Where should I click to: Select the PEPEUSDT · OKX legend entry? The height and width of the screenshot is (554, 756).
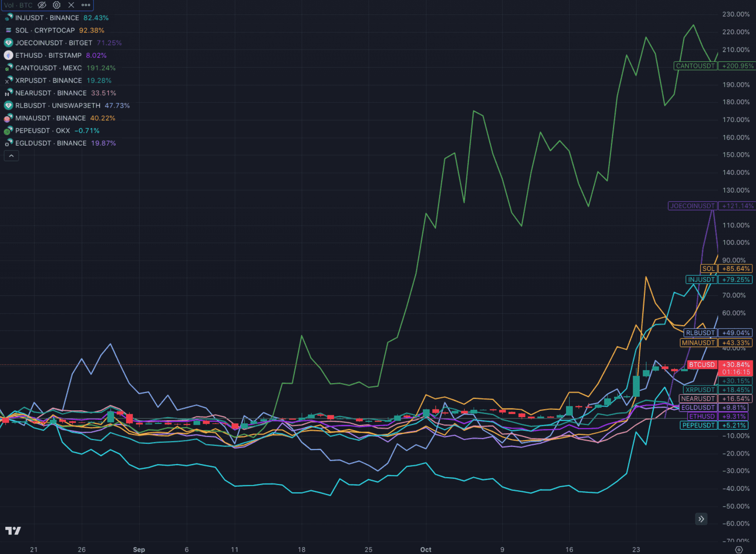(43, 131)
